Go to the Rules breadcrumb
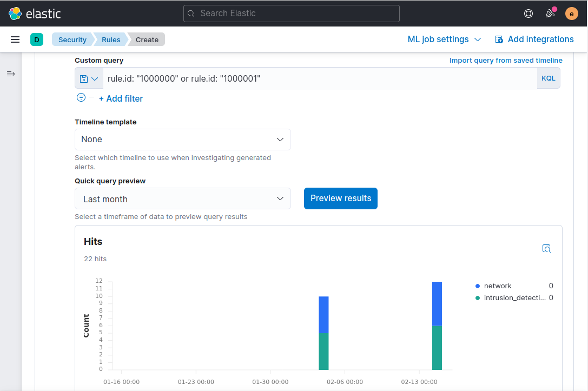 tap(111, 39)
